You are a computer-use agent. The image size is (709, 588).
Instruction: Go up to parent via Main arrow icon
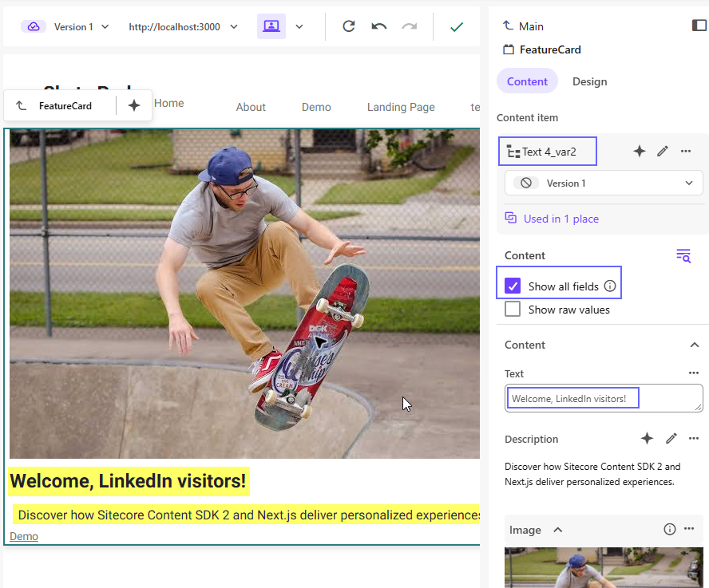tap(509, 26)
